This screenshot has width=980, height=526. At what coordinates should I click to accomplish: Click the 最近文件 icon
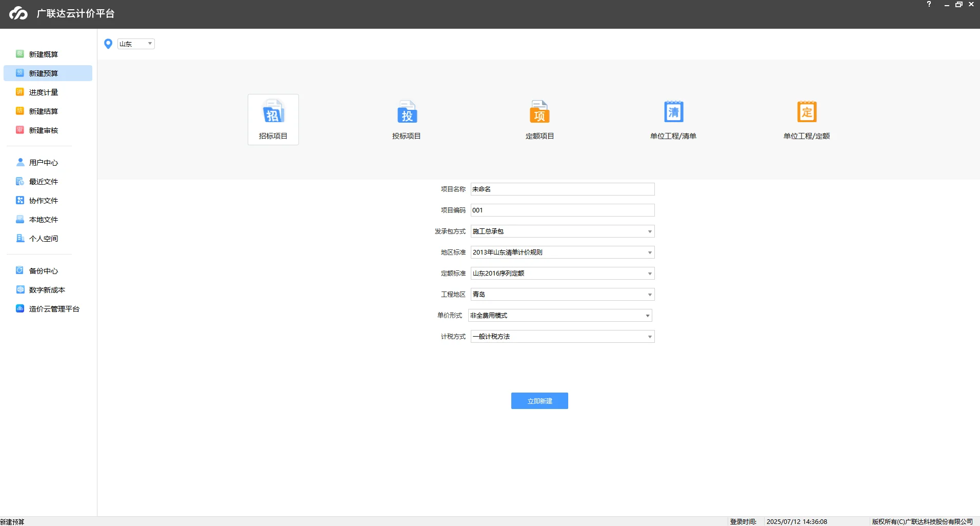20,181
